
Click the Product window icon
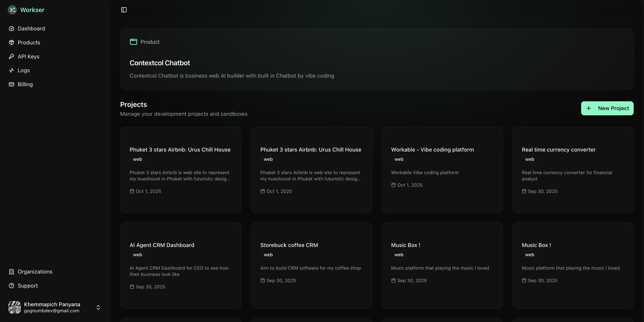coord(134,42)
